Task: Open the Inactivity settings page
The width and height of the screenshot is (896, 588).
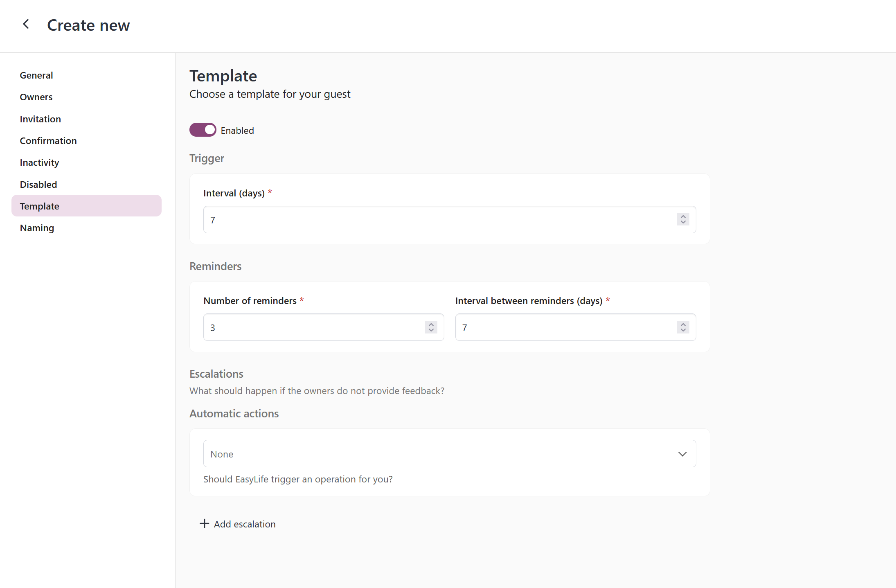Action: coord(39,162)
